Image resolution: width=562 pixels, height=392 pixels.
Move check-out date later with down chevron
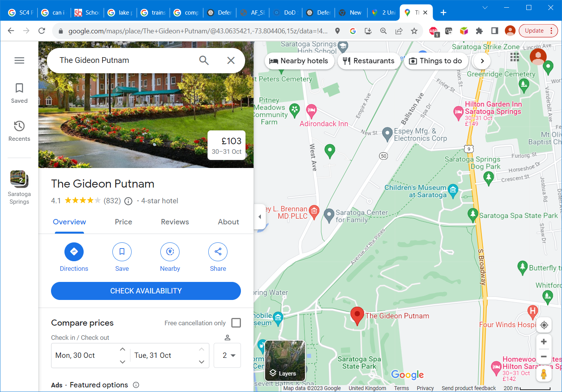201,362
